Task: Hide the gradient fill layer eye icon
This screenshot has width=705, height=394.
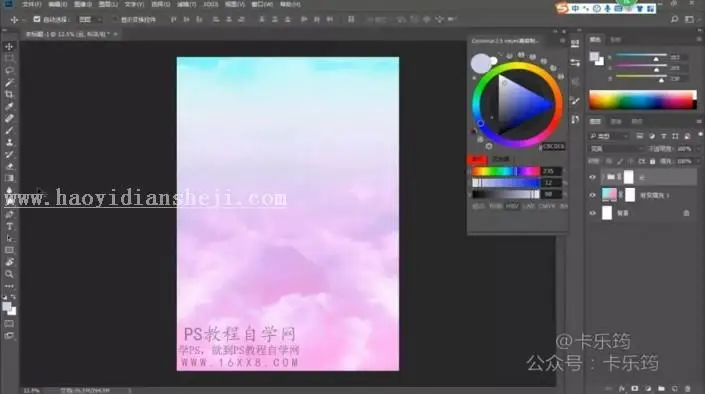Action: tap(593, 195)
